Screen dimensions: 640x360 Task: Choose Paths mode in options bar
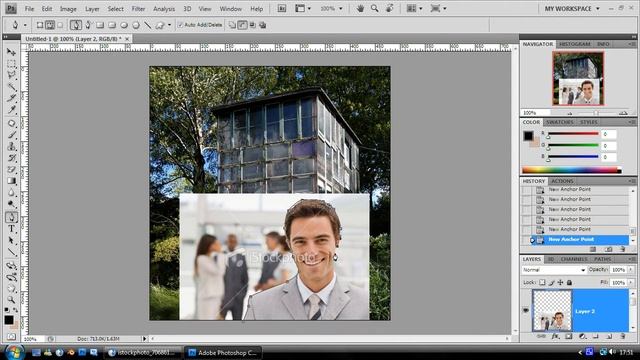pos(50,25)
